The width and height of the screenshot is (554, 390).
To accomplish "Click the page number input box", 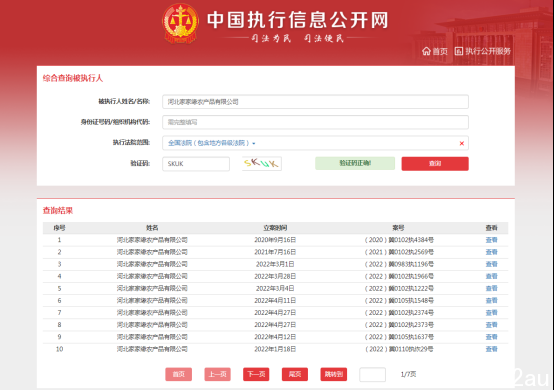I will 372,374.
